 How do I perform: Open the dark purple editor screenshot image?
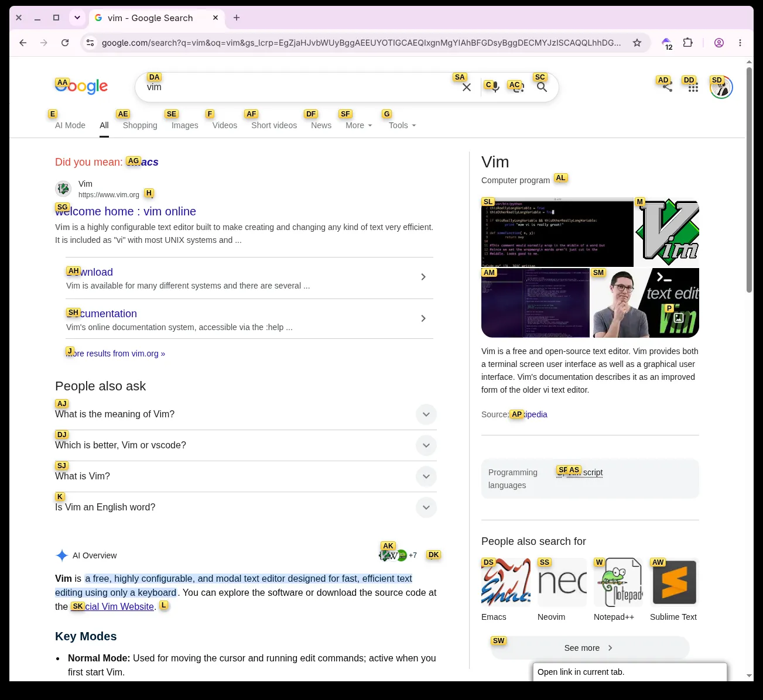coord(535,303)
